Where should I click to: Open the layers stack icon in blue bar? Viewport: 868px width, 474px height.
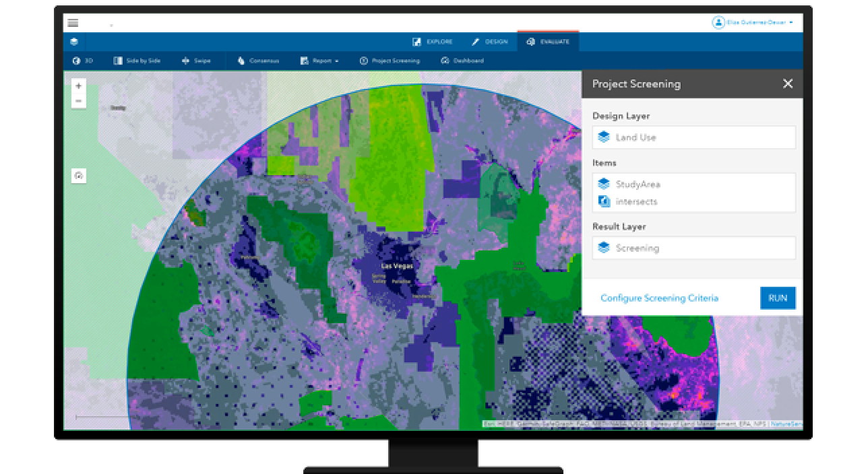pyautogui.click(x=74, y=42)
